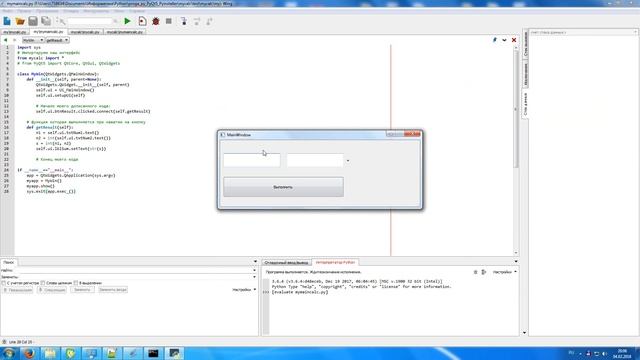
Task: Click the toolbar search input field
Action: pyautogui.click(x=89, y=21)
